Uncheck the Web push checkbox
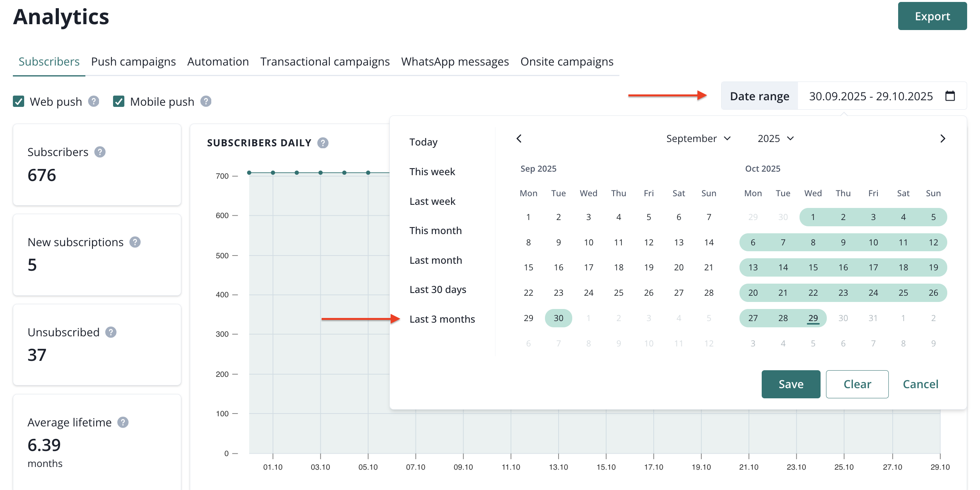The width and height of the screenshot is (980, 490). [19, 101]
